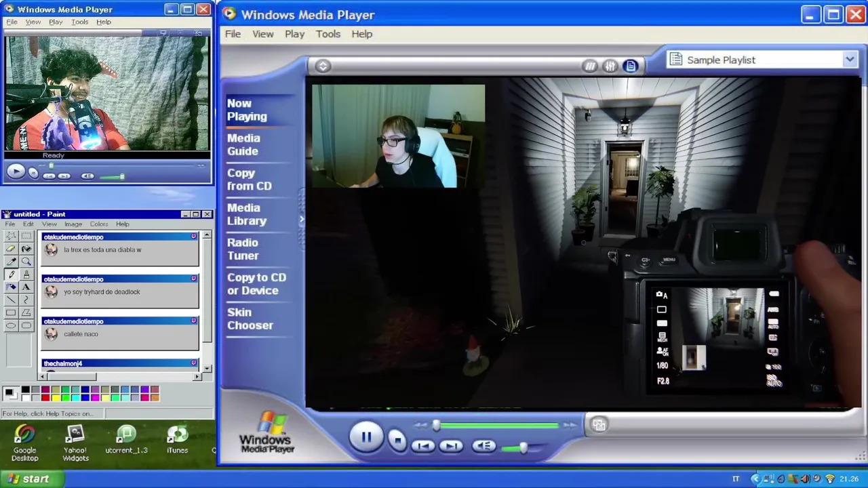This screenshot has width=868, height=488.
Task: Open Now Playing in the taskbar
Action: tap(247, 110)
